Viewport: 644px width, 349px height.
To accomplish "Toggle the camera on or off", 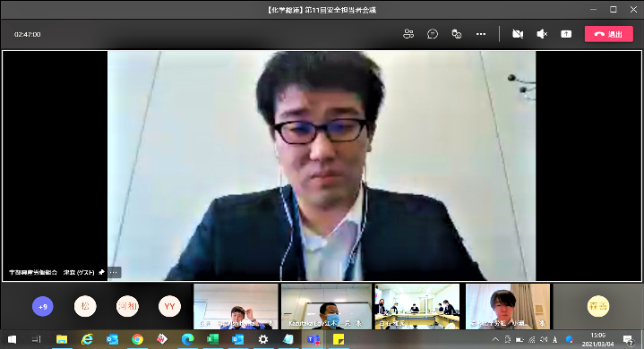I will (518, 34).
